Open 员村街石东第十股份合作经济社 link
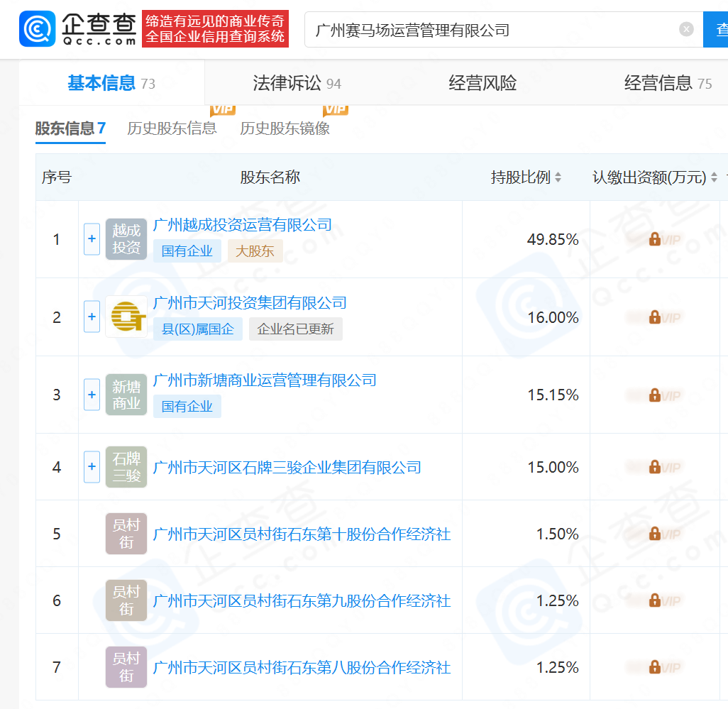 [x=302, y=534]
